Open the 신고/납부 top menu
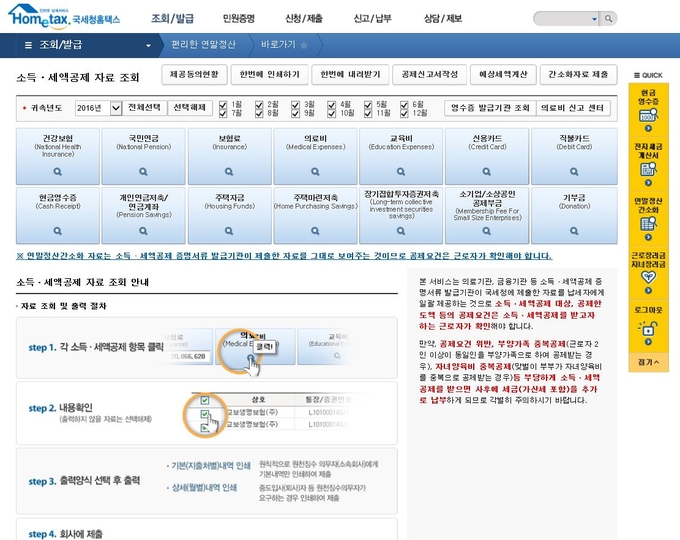Viewport: 680px width, 540px height. point(374,19)
